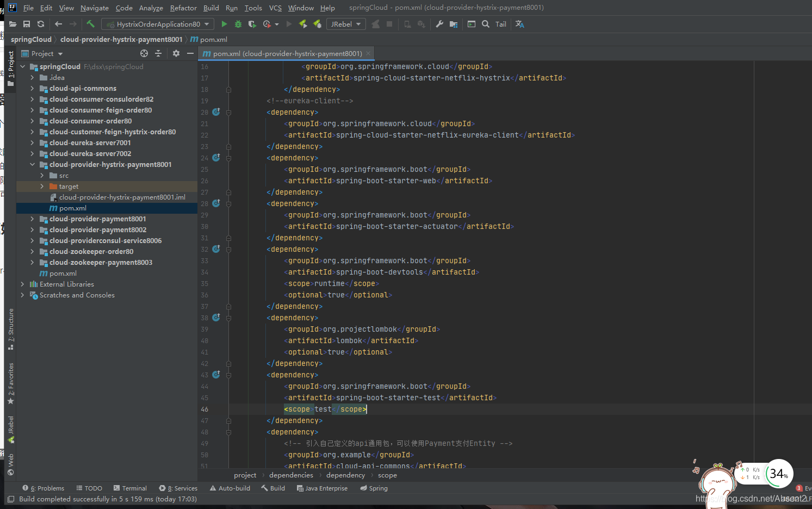Fold the dependency block at line 24
The width and height of the screenshot is (812, 509).
228,158
